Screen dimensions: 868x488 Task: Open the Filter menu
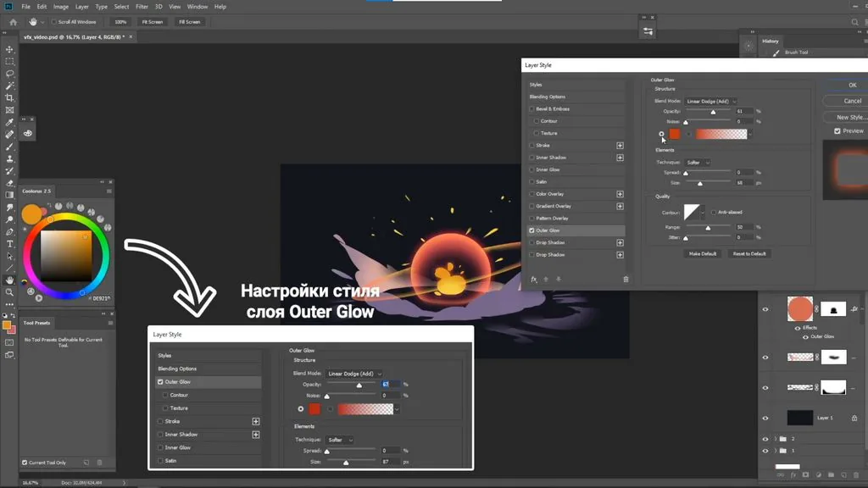142,7
